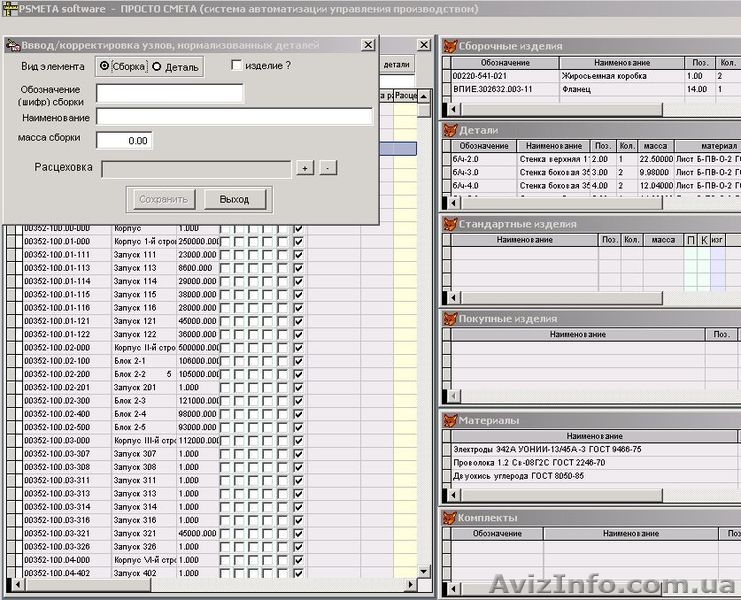Enable the "изделие ?" checkbox
741x600 pixels.
pyautogui.click(x=236, y=66)
